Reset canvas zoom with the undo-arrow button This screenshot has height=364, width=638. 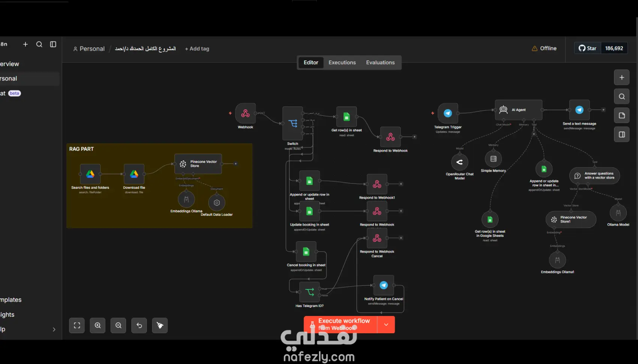click(x=139, y=325)
